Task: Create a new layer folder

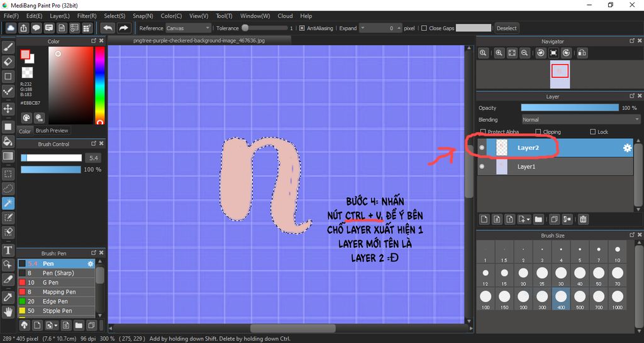Action: [x=538, y=219]
